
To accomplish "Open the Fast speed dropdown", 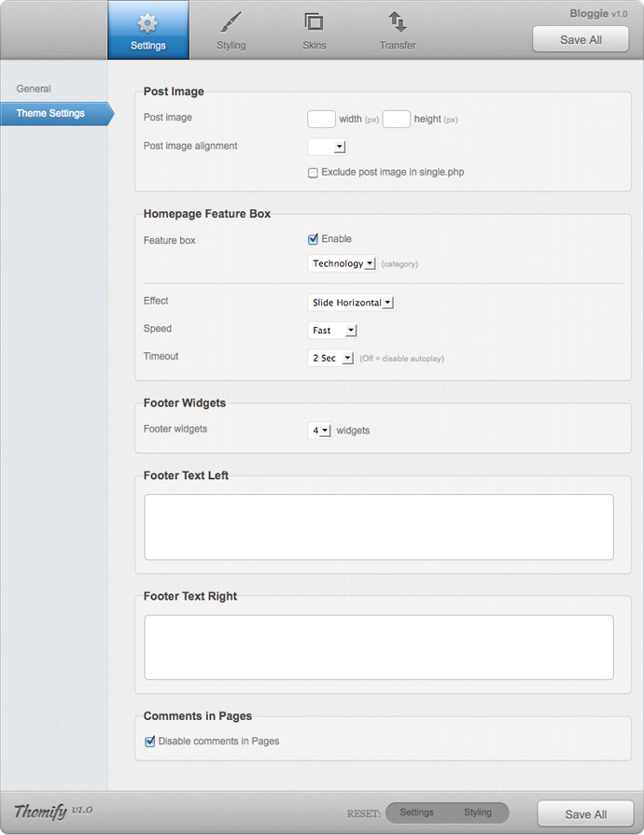I will [332, 330].
